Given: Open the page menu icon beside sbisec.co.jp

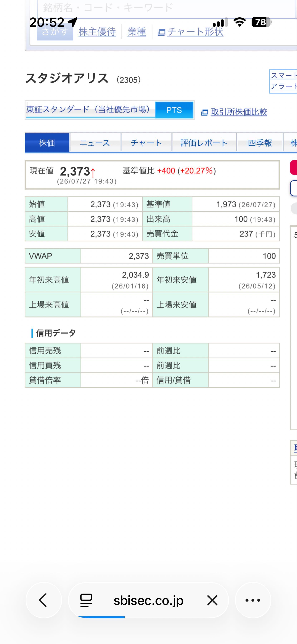Looking at the screenshot, I should [x=86, y=600].
